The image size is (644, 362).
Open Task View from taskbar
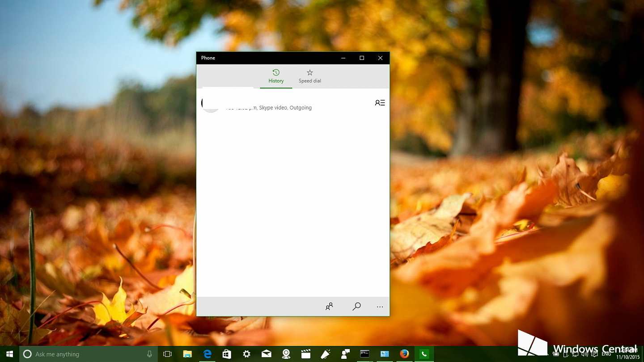tap(167, 354)
